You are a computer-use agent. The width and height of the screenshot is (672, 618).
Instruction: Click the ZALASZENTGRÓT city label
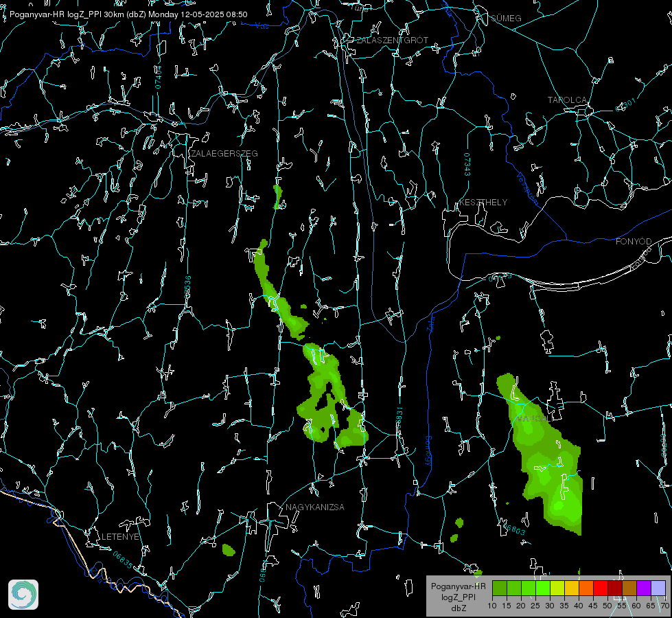tap(392, 41)
